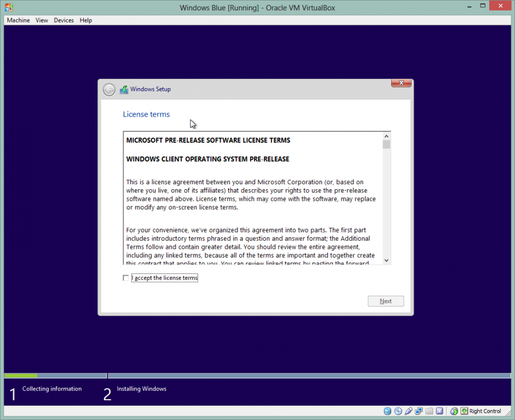Click the Collecting information step label
Screen dimensions: 515x420
tap(52, 388)
